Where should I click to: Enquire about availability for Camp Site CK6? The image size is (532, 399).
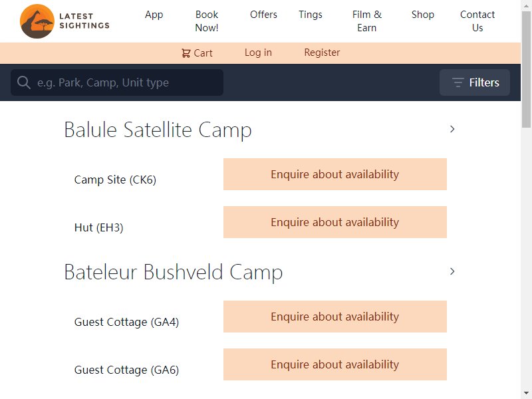point(335,174)
